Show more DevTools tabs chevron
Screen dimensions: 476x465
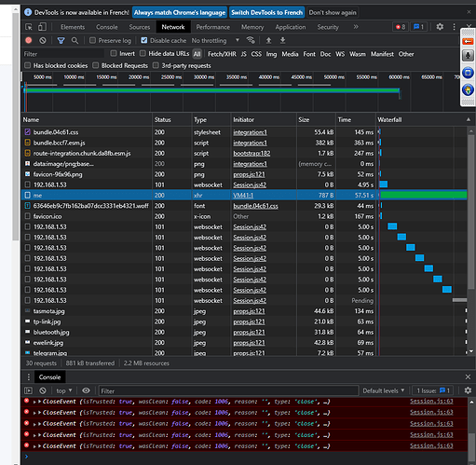tap(356, 27)
